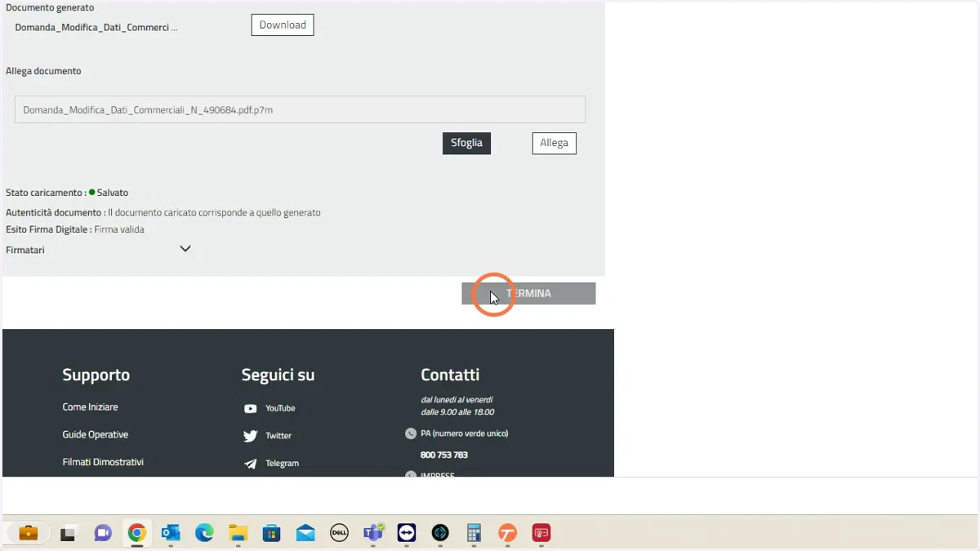Open the Telegram text link
The image size is (980, 551).
point(282,464)
